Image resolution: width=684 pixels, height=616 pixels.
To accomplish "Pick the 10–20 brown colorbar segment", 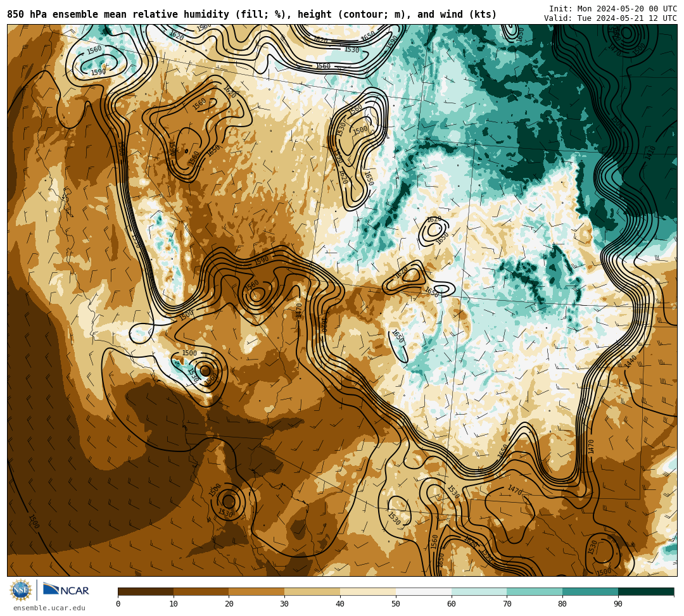I will [x=201, y=591].
